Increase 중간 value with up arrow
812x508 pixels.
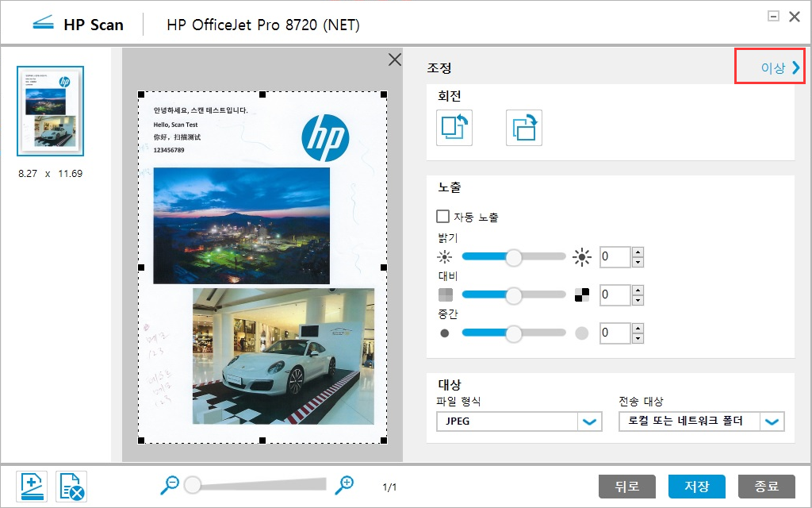(x=638, y=328)
